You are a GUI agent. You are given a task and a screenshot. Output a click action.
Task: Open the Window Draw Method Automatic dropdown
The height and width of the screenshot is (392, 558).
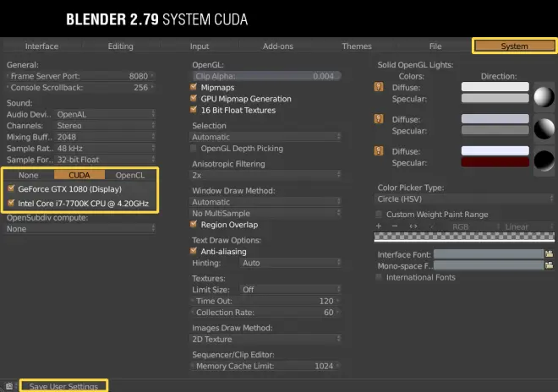click(x=265, y=202)
